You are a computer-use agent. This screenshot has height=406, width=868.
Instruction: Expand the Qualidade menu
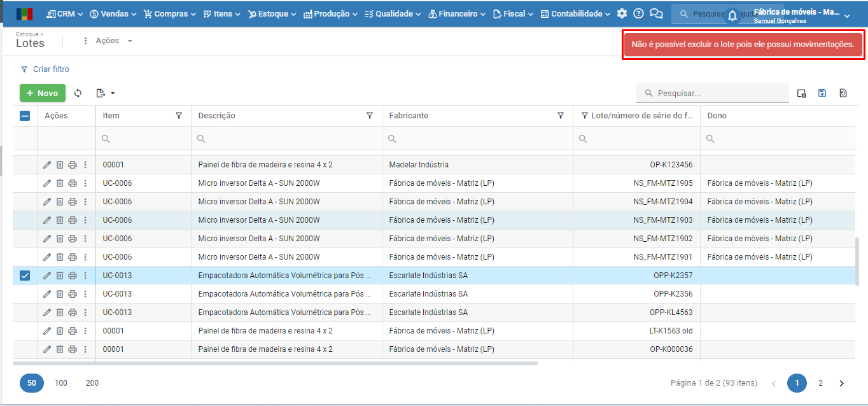click(x=393, y=13)
